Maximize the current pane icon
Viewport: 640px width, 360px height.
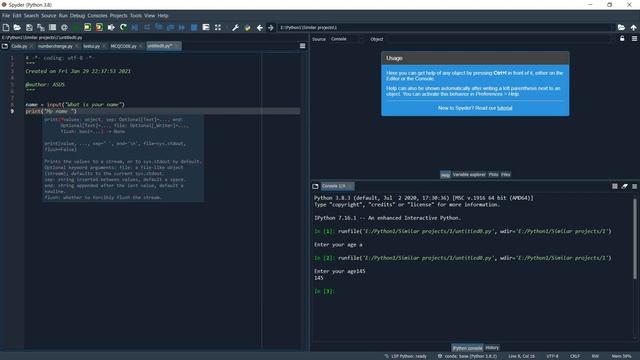point(206,27)
